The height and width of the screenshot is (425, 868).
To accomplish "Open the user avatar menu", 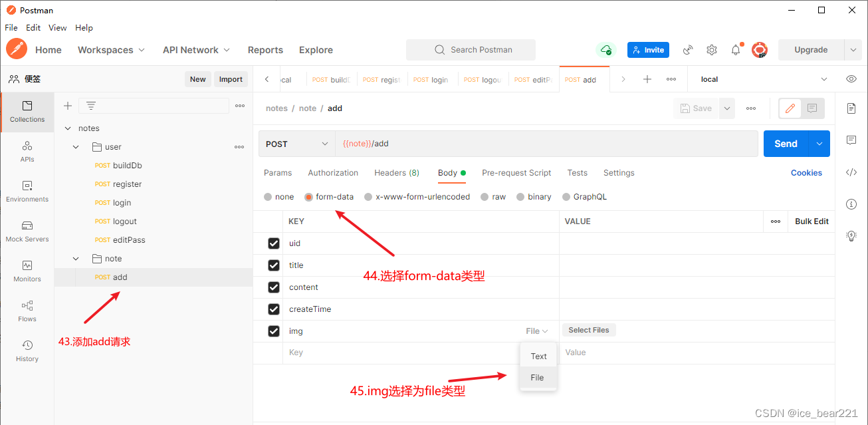I will pyautogui.click(x=760, y=50).
